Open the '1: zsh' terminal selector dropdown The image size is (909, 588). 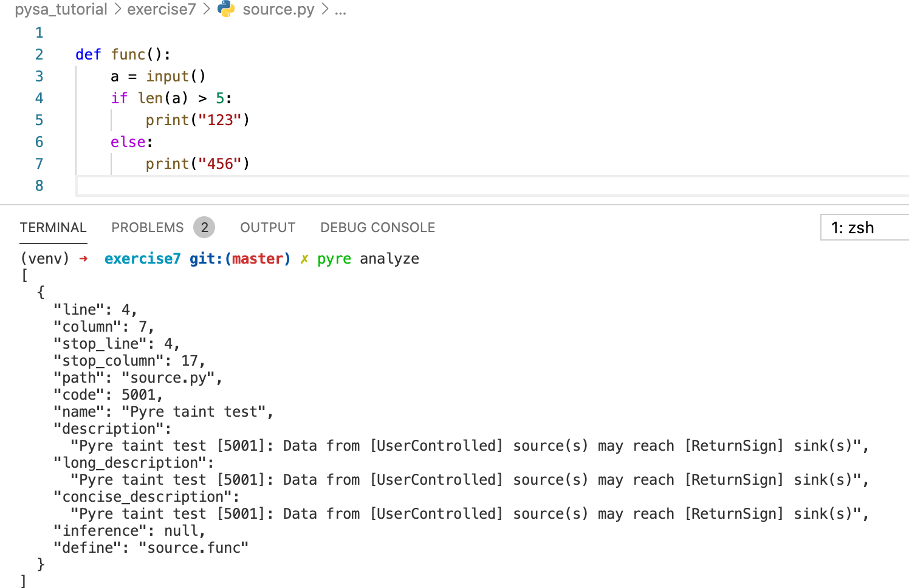click(x=865, y=228)
